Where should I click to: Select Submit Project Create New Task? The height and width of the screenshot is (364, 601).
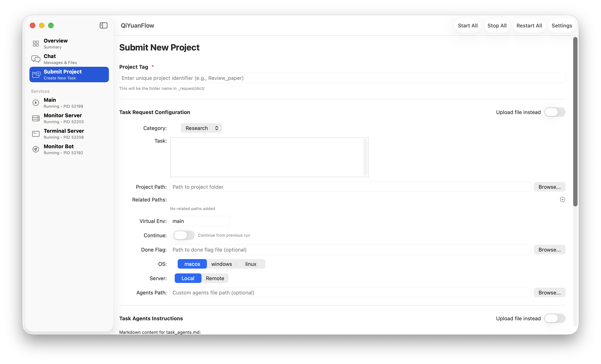tap(69, 75)
